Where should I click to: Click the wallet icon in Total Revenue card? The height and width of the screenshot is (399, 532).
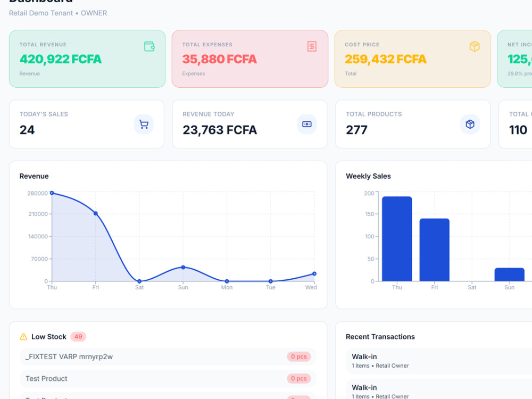click(x=149, y=46)
